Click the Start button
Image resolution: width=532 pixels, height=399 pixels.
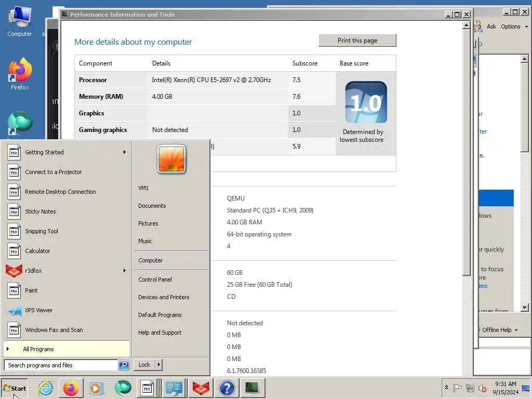click(14, 388)
